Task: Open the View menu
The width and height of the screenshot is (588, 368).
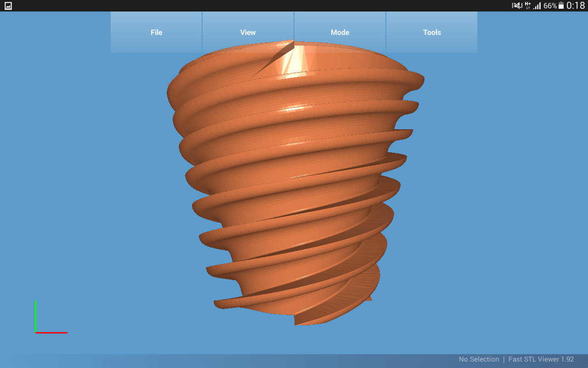Action: (x=248, y=32)
